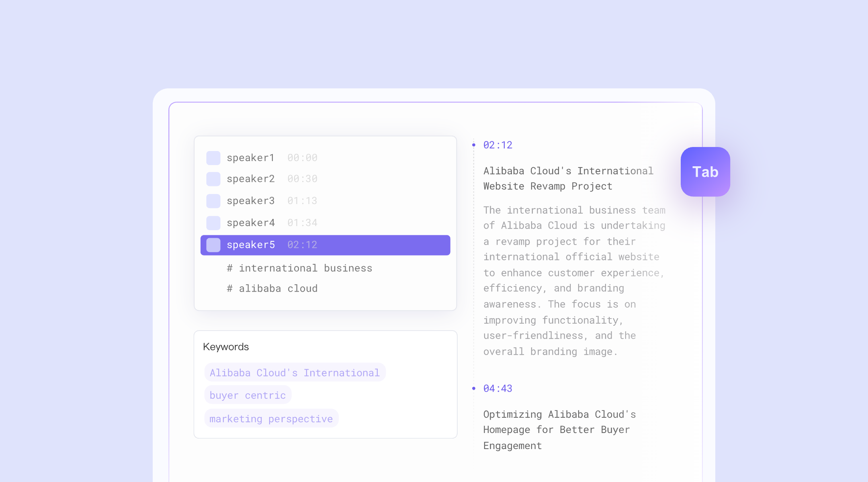868x482 pixels.
Task: Jump to the 02:12 timeline timestamp
Action: pyautogui.click(x=497, y=145)
